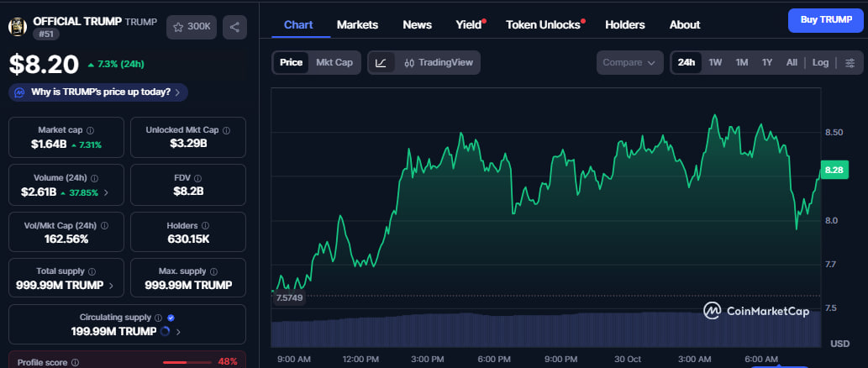Viewport: 868px width, 368px height.
Task: Expand the Volume (24h) details arrow
Action: (105, 192)
